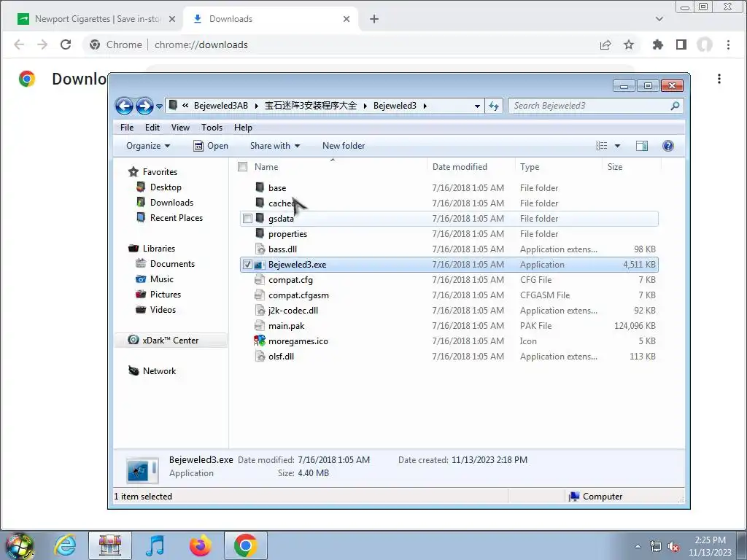
Task: Uncheck the Bejeweled3.exe checkbox
Action: [247, 264]
